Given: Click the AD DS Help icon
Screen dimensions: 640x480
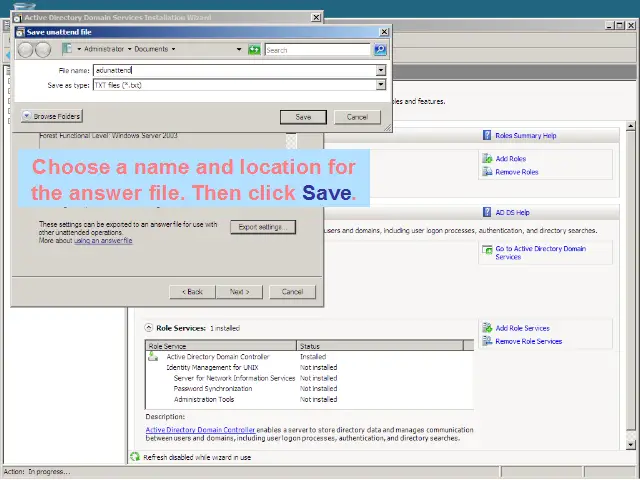Looking at the screenshot, I should tap(487, 212).
